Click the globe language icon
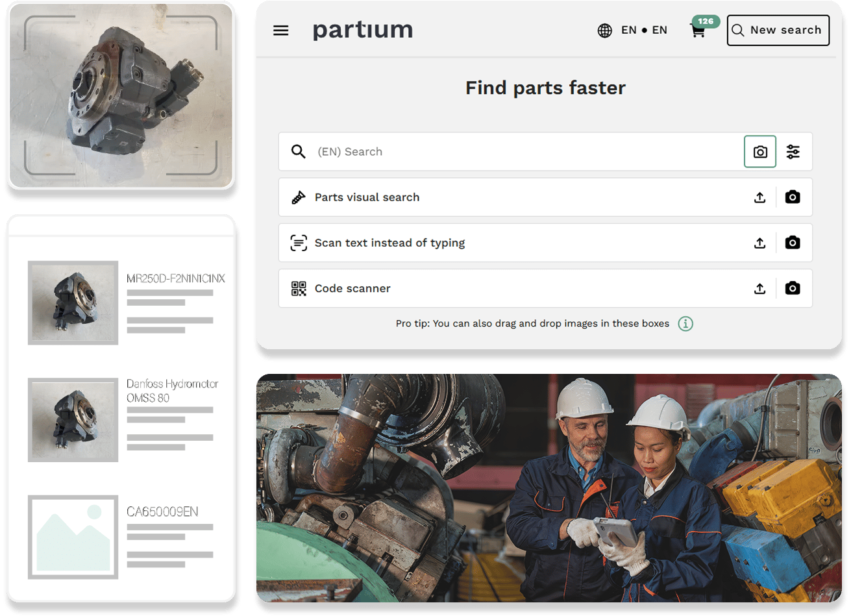The height and width of the screenshot is (616, 851). pos(604,31)
